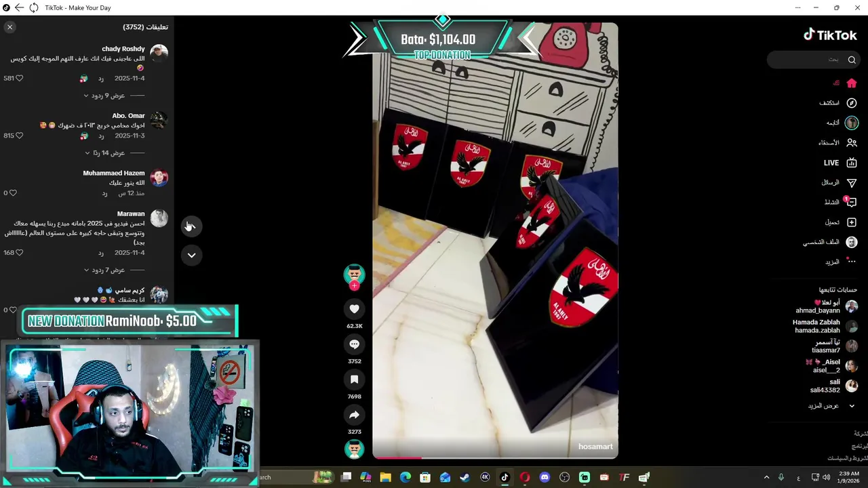
Task: Open the For You home tab
Action: coord(845,83)
